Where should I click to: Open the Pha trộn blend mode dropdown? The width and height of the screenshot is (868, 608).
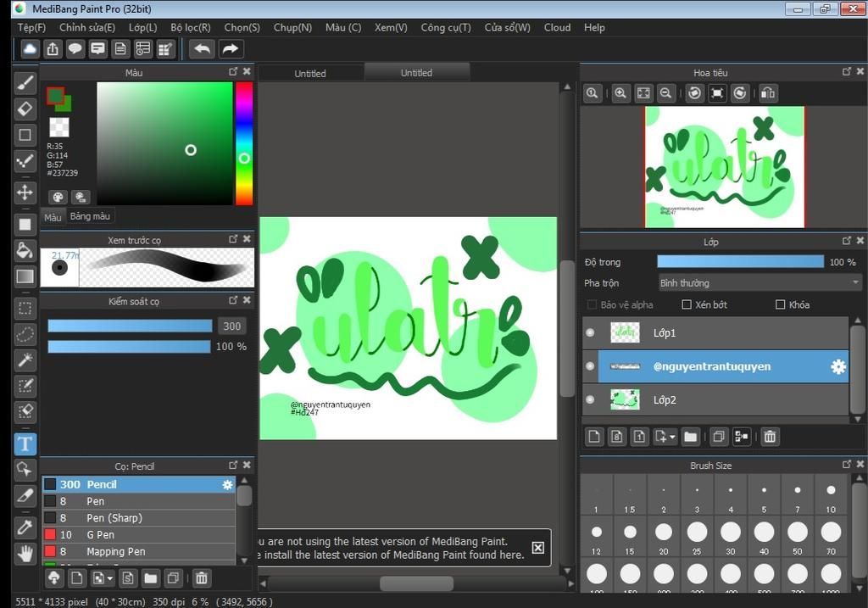point(759,283)
